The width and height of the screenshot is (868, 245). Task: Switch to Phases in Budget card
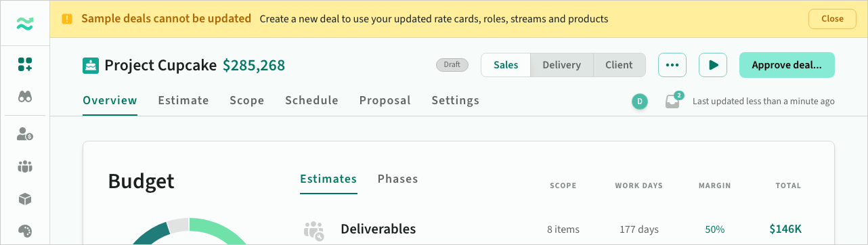point(398,179)
